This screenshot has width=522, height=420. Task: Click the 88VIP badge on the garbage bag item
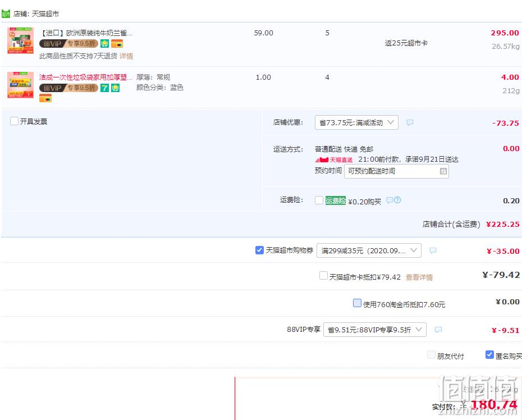tap(68, 88)
